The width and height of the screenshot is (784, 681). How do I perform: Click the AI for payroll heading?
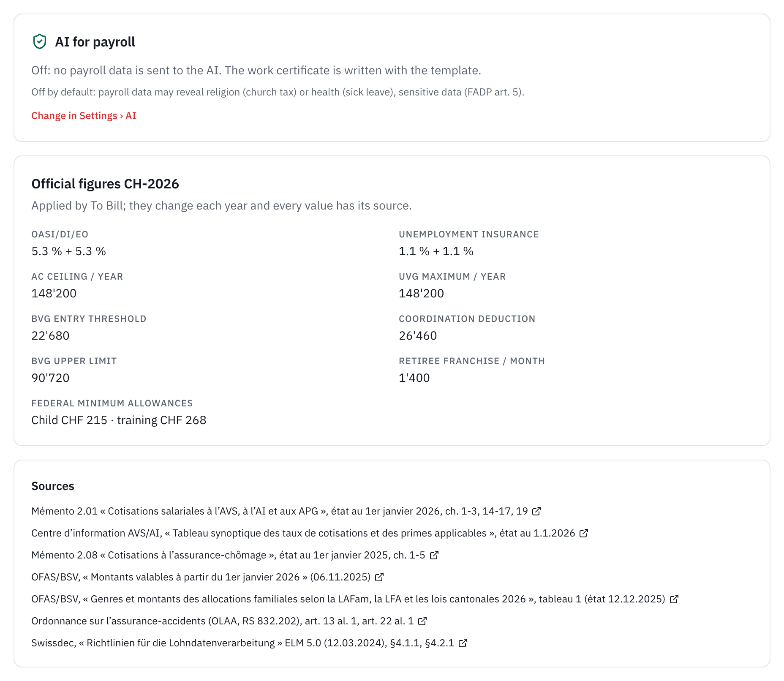point(95,42)
